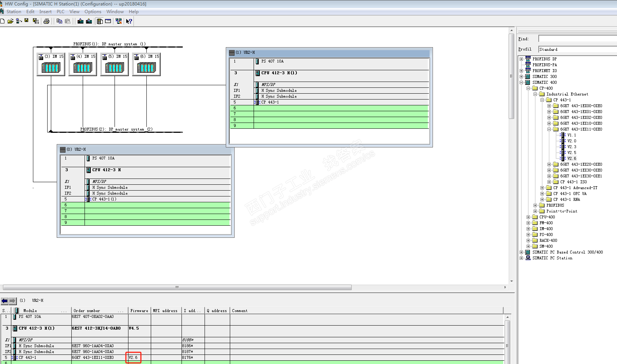Viewport: 617px width, 364px height.
Task: Expand the PROFINET IO catalog node
Action: [521, 71]
